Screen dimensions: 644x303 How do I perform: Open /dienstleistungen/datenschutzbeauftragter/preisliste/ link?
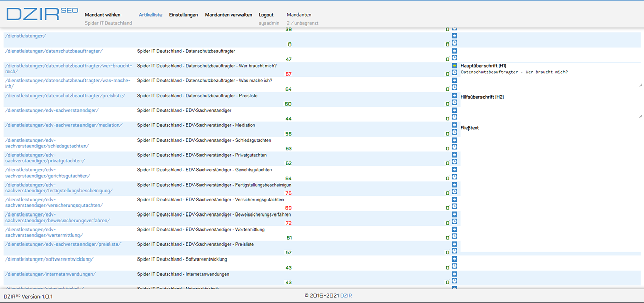click(64, 95)
